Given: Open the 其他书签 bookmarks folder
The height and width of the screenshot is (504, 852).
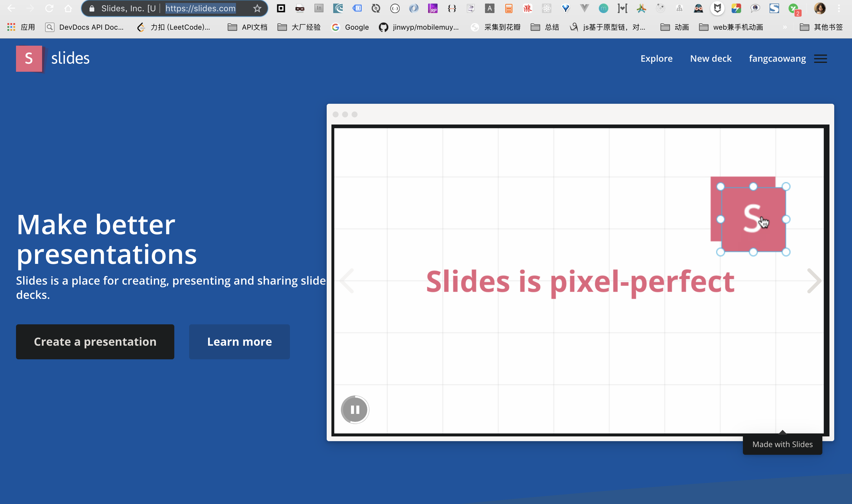Looking at the screenshot, I should (x=821, y=27).
